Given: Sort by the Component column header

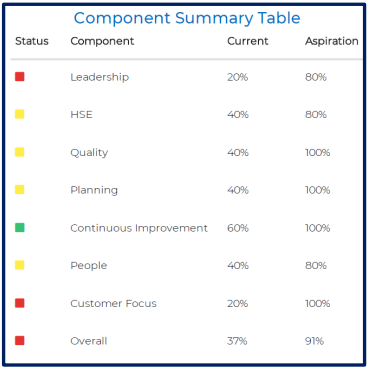Looking at the screenshot, I should tap(102, 41).
